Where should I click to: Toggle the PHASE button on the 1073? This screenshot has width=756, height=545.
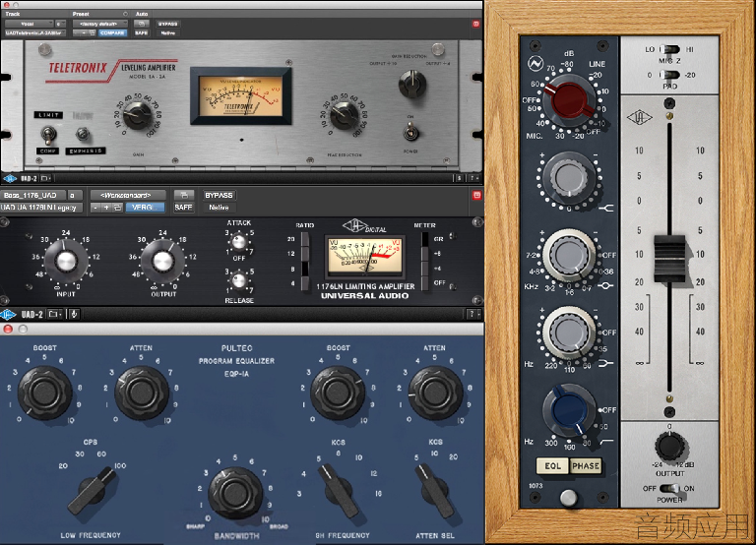click(586, 466)
